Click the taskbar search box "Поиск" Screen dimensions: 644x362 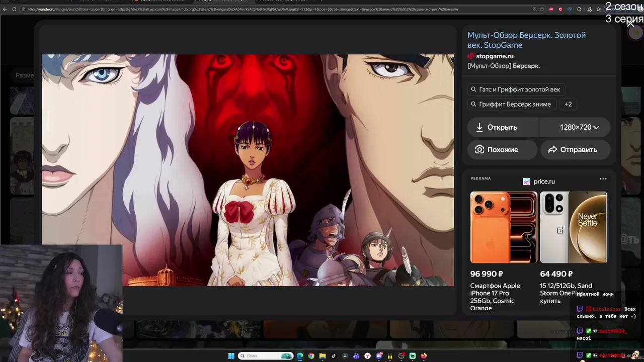coord(266,356)
